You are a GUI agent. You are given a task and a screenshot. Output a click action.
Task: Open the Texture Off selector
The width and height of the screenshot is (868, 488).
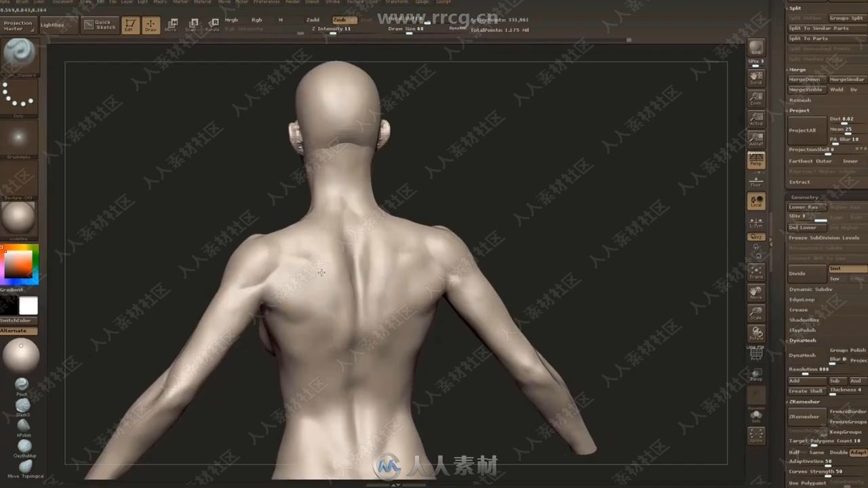[x=18, y=179]
